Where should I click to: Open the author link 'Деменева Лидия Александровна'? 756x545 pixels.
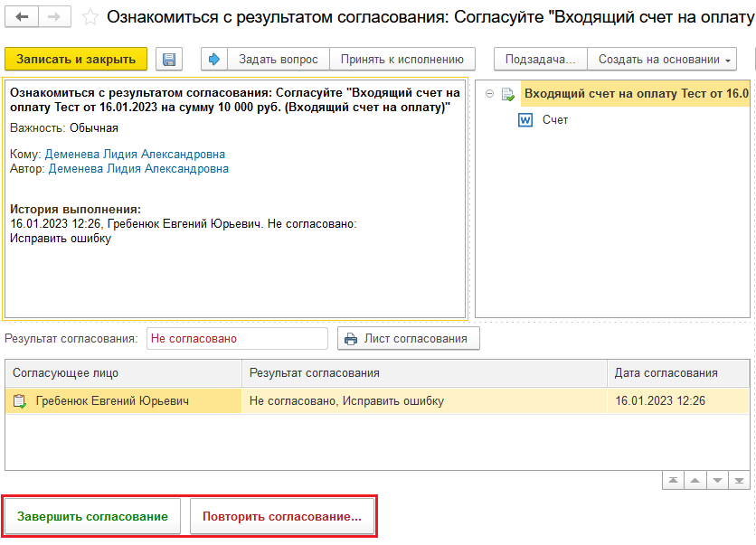click(x=138, y=169)
